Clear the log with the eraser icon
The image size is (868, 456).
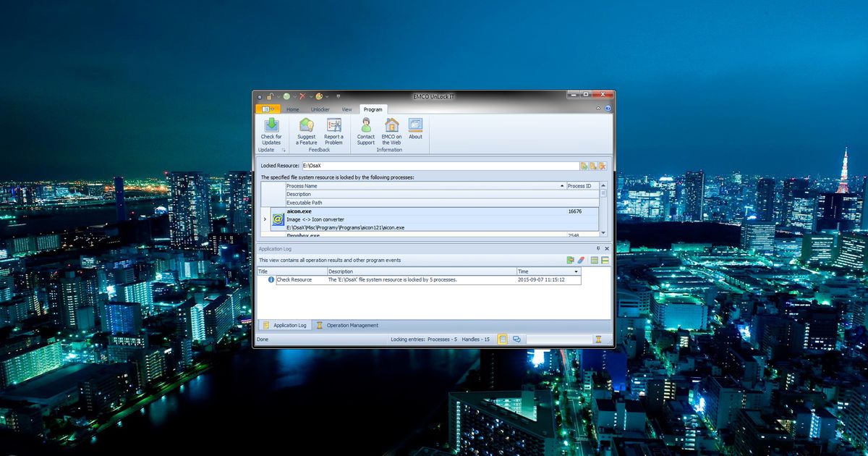[x=581, y=261]
